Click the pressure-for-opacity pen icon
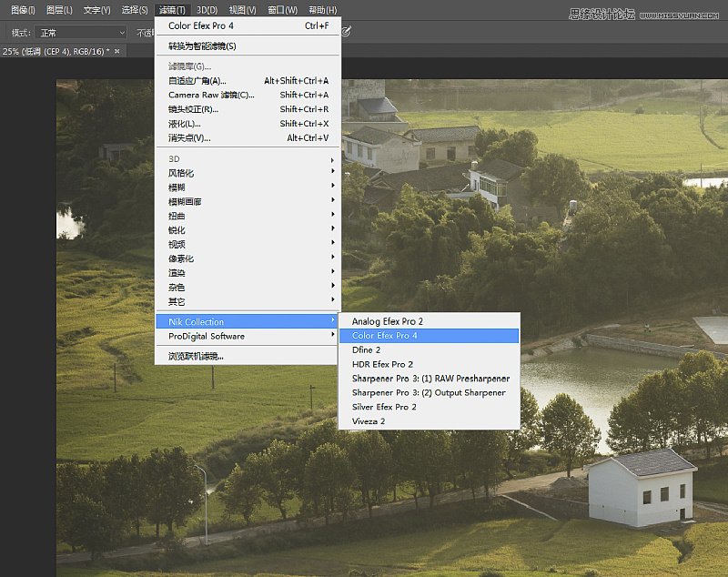Screen dimensions: 728x577 [347, 32]
